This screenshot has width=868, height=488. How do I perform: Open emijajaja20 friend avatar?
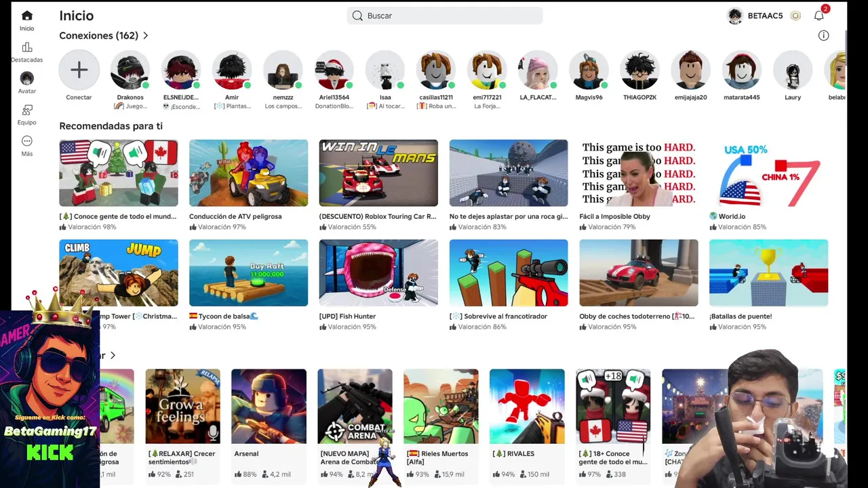[x=690, y=70]
